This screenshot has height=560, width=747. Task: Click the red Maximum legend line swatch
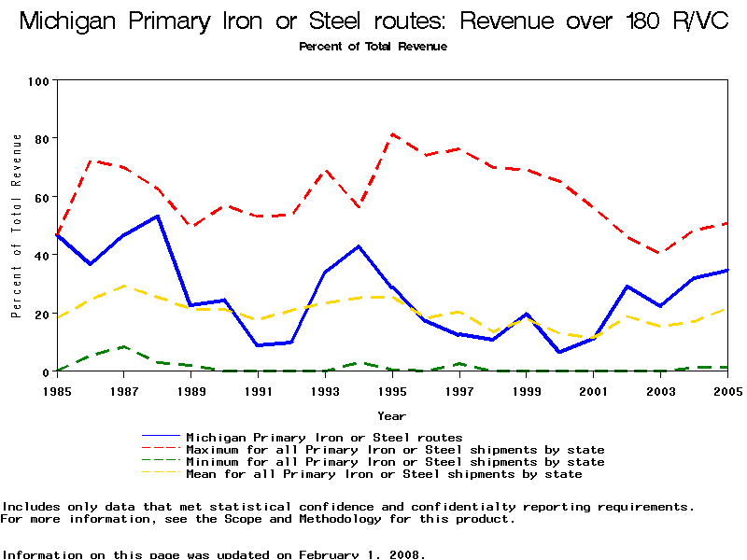point(161,450)
